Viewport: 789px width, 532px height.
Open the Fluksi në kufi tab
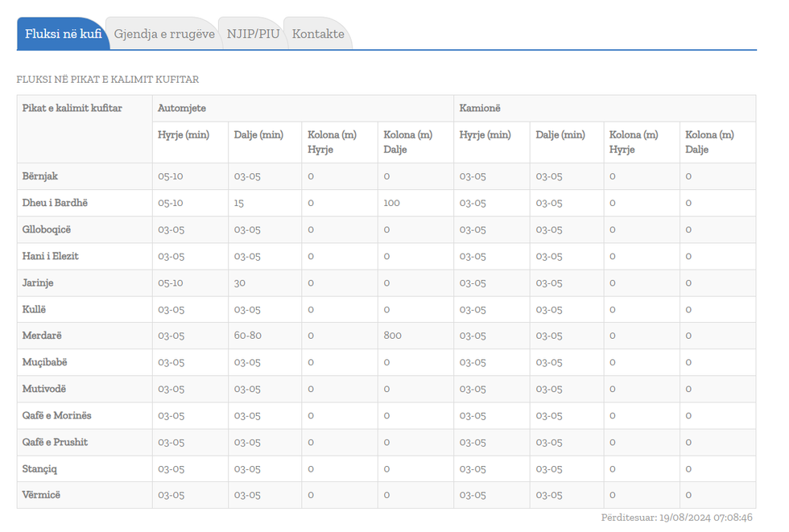pyautogui.click(x=63, y=34)
